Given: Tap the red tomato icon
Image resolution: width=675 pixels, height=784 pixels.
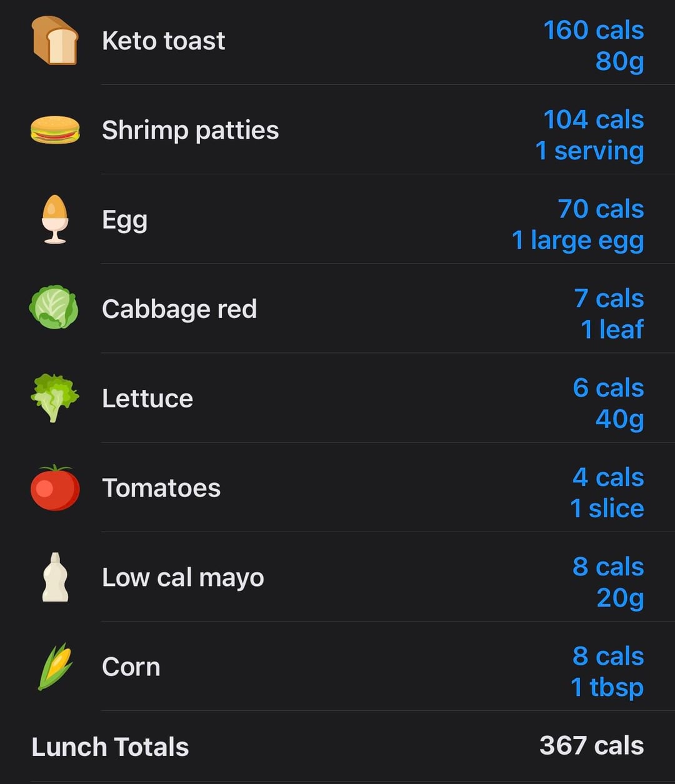Looking at the screenshot, I should (55, 488).
